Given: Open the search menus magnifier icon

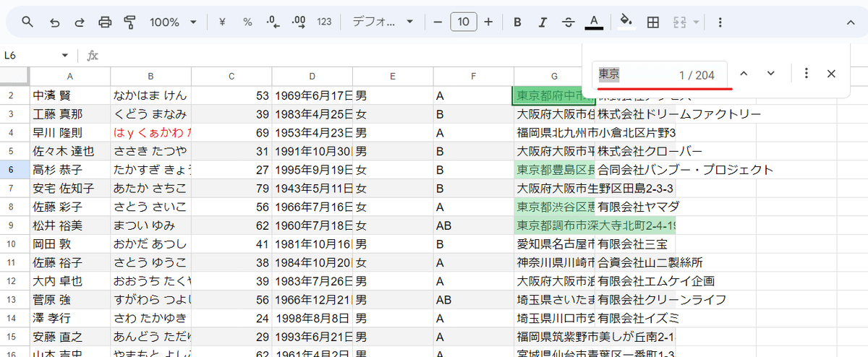Looking at the screenshot, I should (x=27, y=22).
